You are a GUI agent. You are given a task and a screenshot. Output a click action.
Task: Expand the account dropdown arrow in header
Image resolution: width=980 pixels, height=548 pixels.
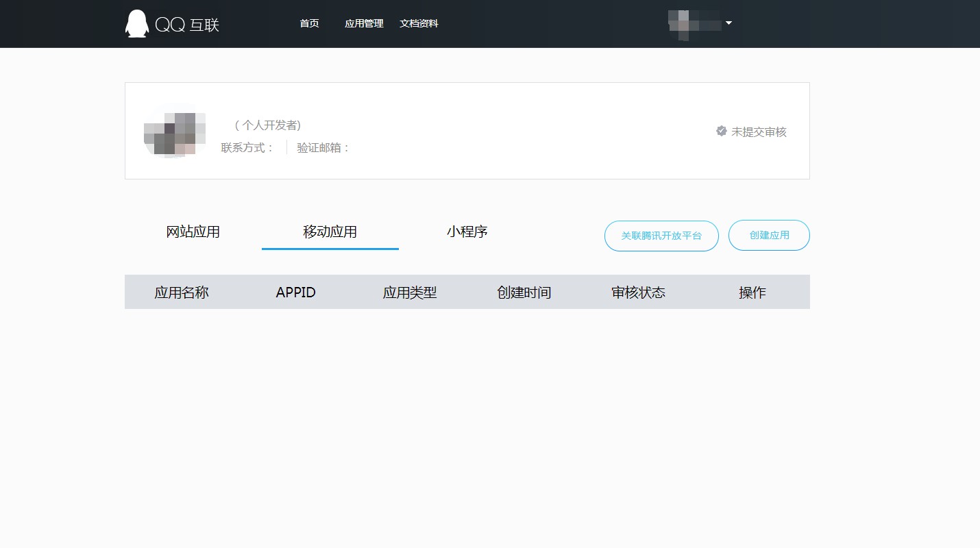[728, 23]
